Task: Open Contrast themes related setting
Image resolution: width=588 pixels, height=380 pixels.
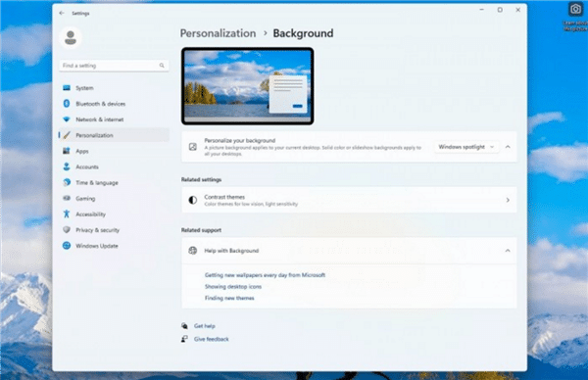Action: coord(349,200)
